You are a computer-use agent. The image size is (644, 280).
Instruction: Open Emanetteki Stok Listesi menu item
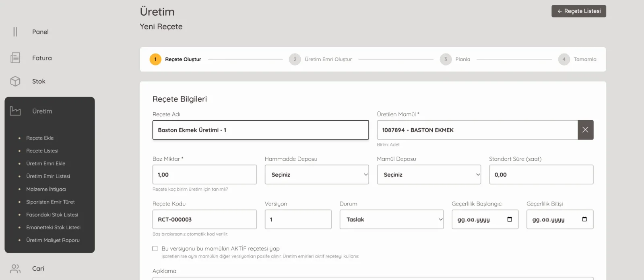(x=54, y=228)
